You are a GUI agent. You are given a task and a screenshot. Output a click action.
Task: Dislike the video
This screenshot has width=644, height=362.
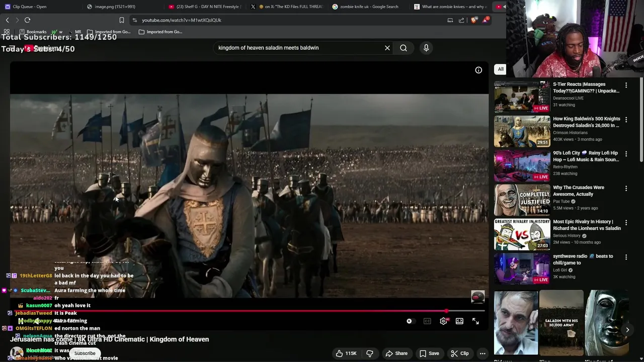point(370,353)
